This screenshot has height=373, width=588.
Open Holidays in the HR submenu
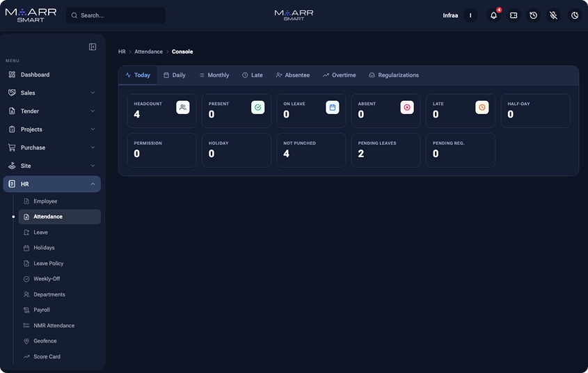pos(60,248)
